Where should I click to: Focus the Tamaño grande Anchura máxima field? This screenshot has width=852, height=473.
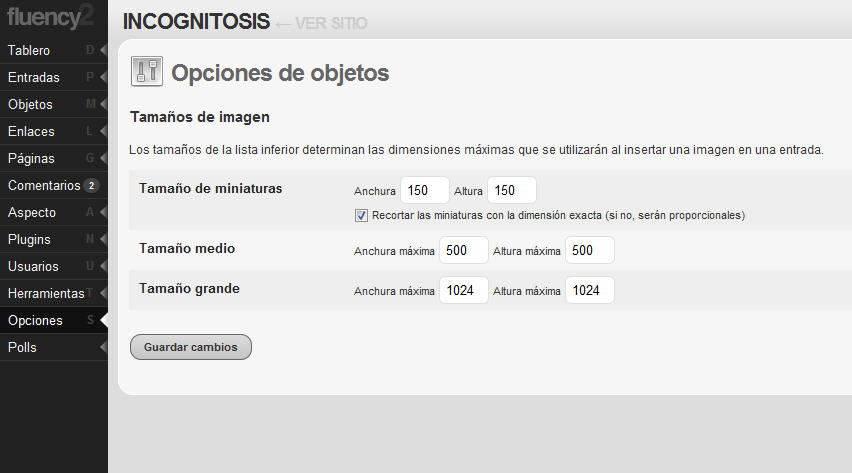(463, 290)
